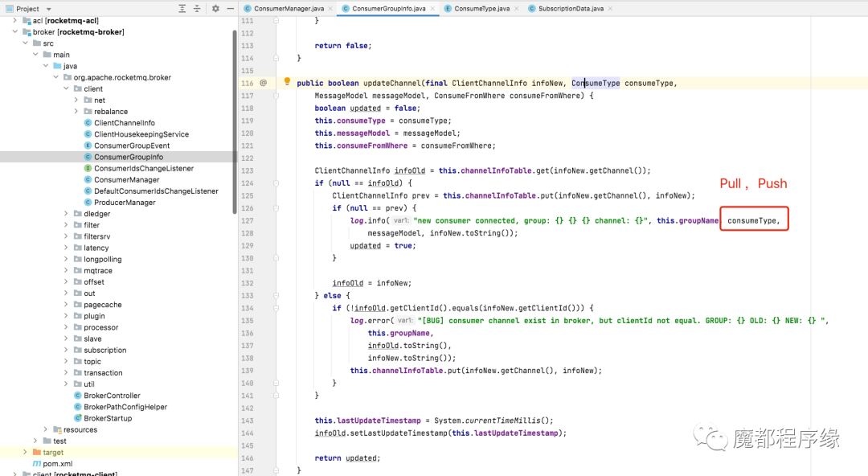The image size is (868, 476).
Task: Expand the plugin package
Action: point(66,316)
